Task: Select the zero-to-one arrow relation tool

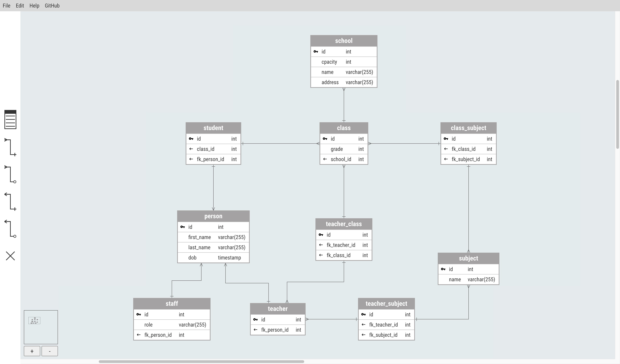Action: pos(10,229)
